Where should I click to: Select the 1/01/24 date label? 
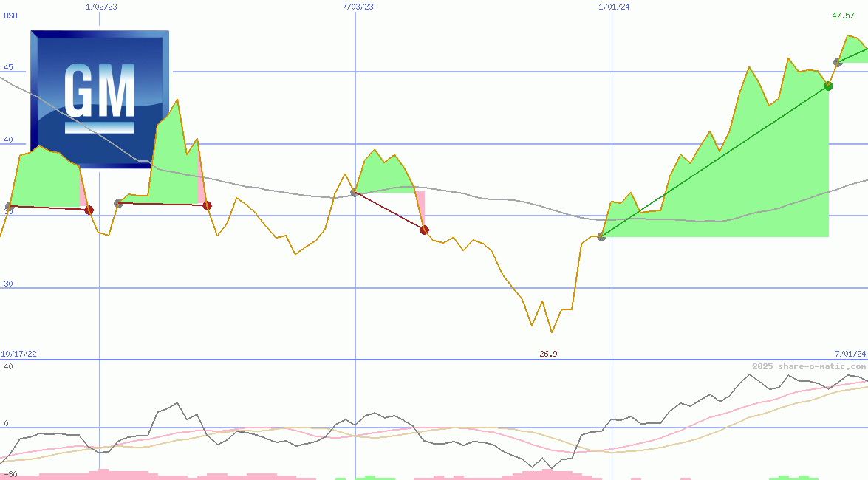pyautogui.click(x=614, y=7)
